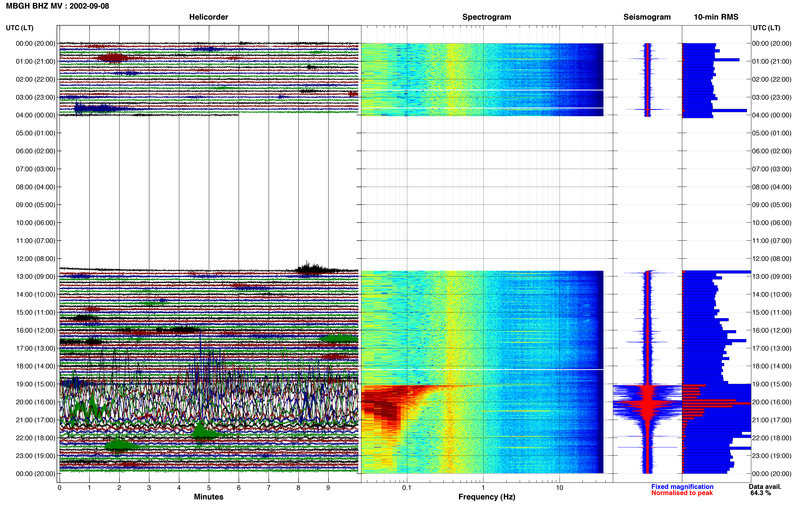The height and width of the screenshot is (508, 812).
Task: Click the 'Data avail.' label
Action: (765, 486)
